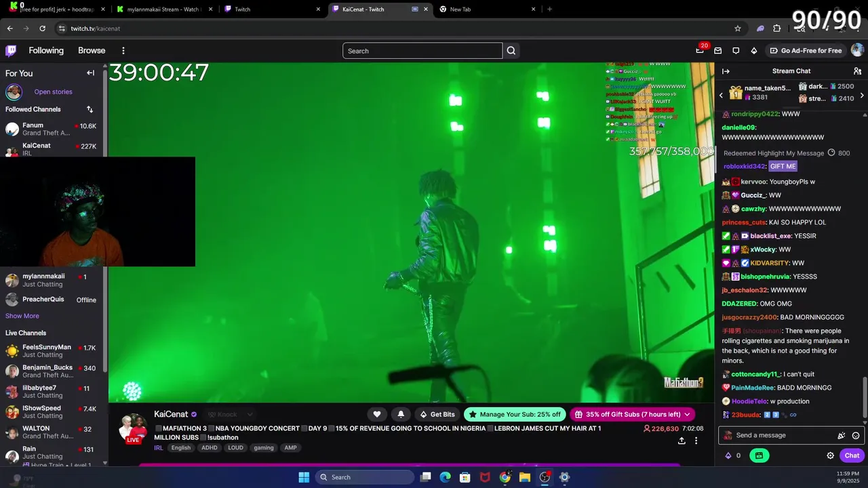Open the more options dots beside Browse
Viewport: 868px width, 488px height.
coord(123,50)
